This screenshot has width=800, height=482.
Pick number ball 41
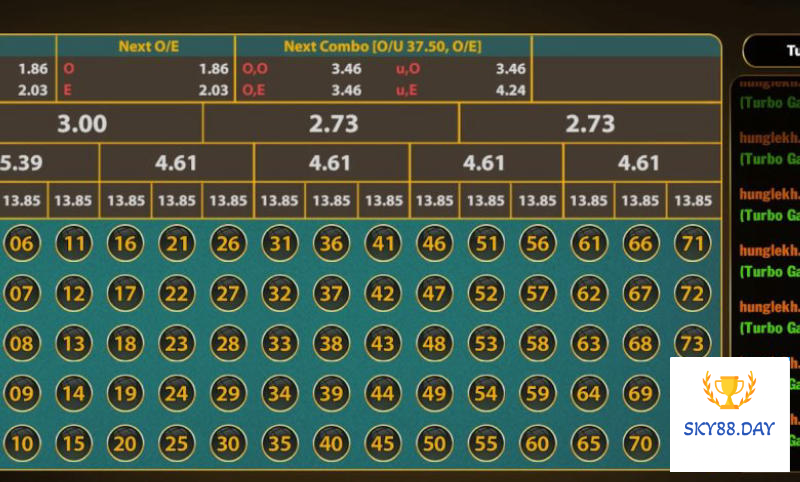382,243
